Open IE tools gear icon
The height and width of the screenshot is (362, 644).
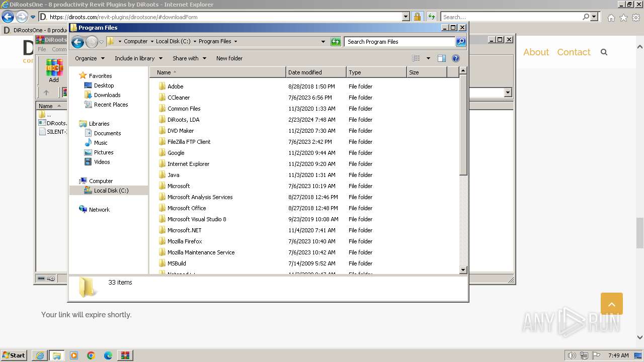tap(636, 18)
